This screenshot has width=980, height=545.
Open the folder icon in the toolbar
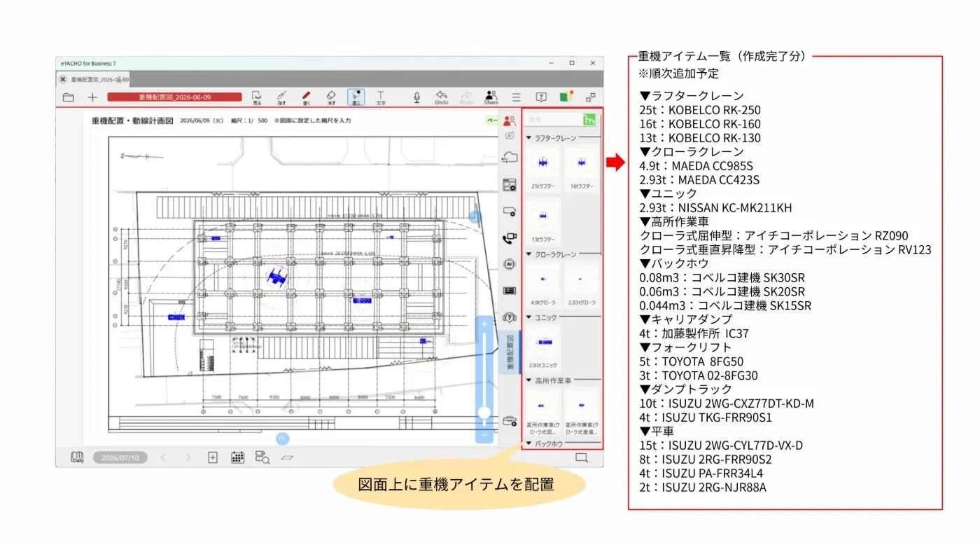[x=68, y=97]
